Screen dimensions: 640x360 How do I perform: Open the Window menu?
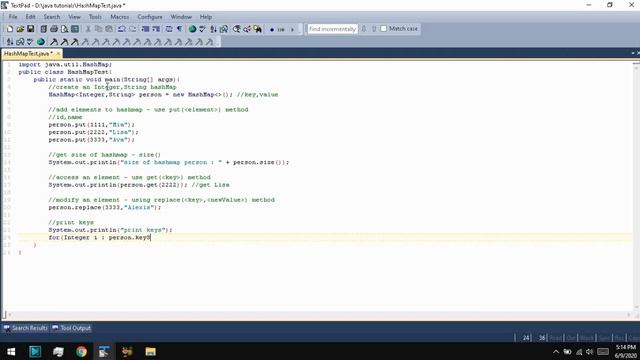pos(181,17)
